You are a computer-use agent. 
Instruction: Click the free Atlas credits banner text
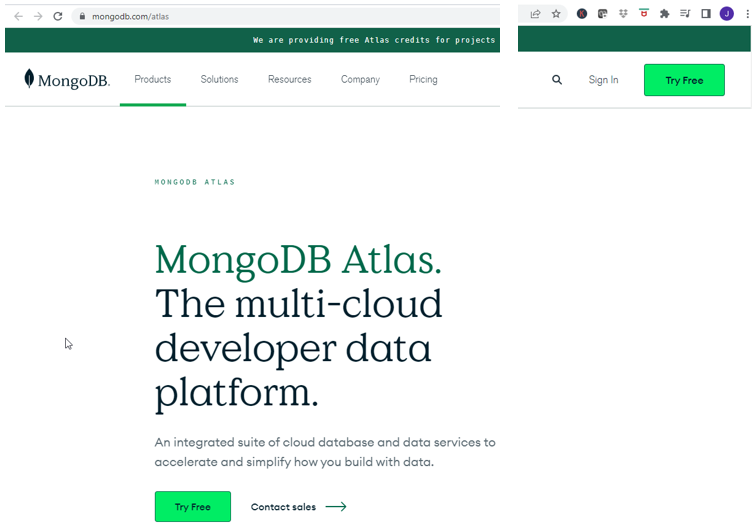click(374, 40)
